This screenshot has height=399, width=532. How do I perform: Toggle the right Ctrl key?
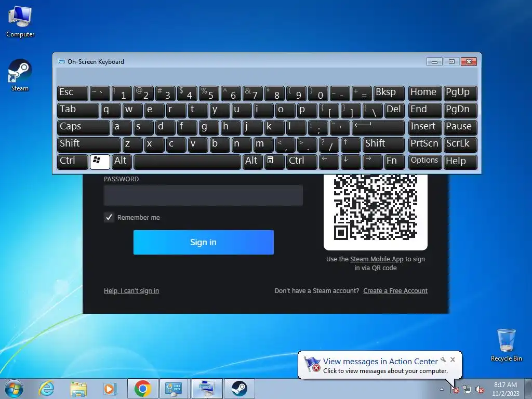point(302,162)
